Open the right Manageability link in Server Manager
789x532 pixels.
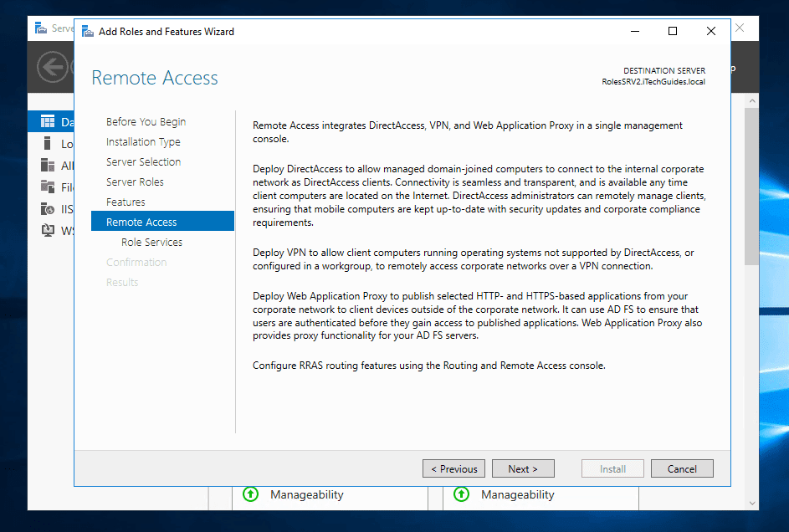pyautogui.click(x=518, y=495)
